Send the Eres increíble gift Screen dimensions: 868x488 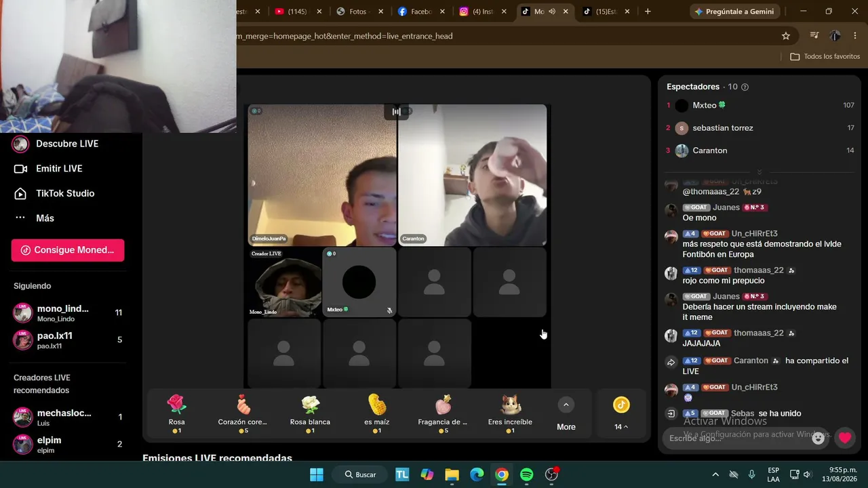tap(510, 413)
